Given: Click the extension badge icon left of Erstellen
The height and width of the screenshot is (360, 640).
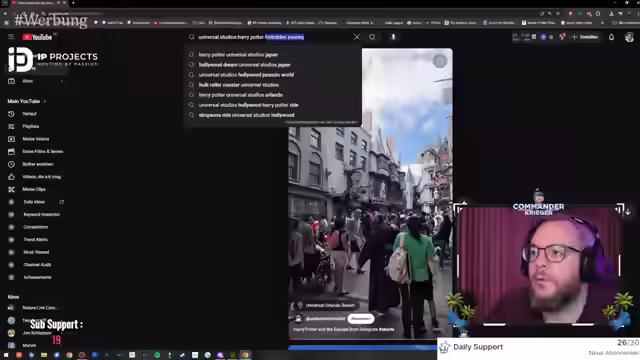Looking at the screenshot, I should coord(562,37).
